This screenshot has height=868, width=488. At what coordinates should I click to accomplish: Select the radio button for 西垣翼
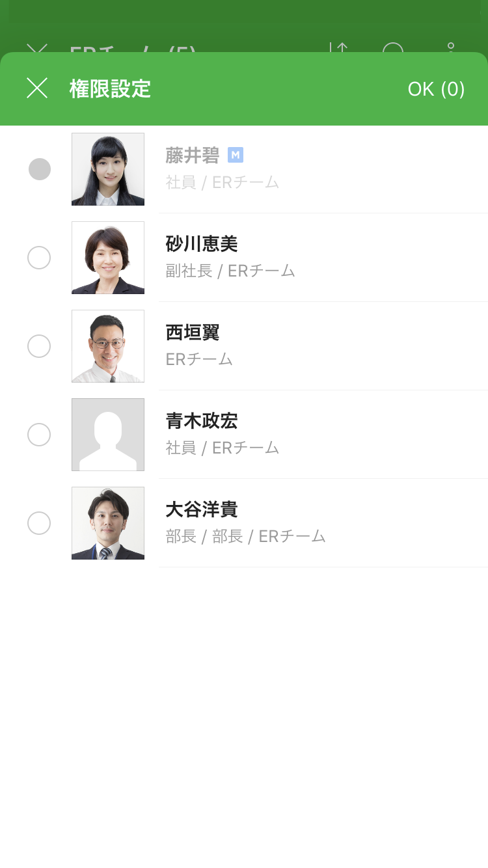(39, 346)
